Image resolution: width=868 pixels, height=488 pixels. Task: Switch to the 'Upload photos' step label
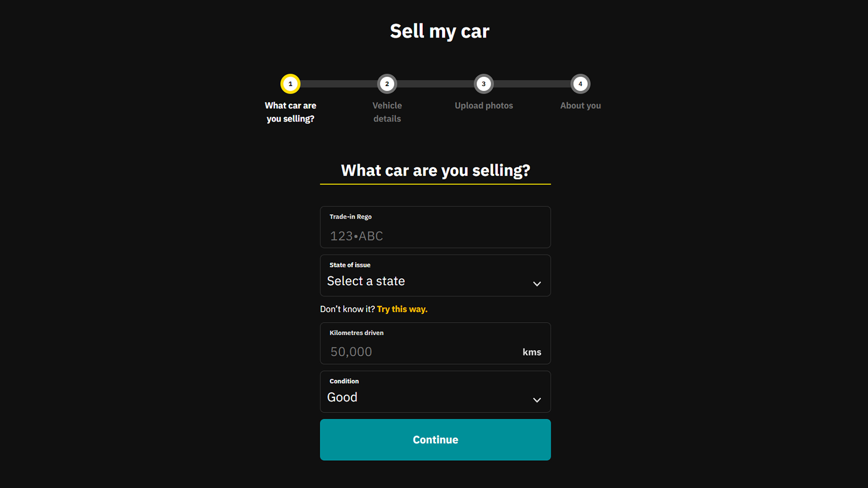484,105
